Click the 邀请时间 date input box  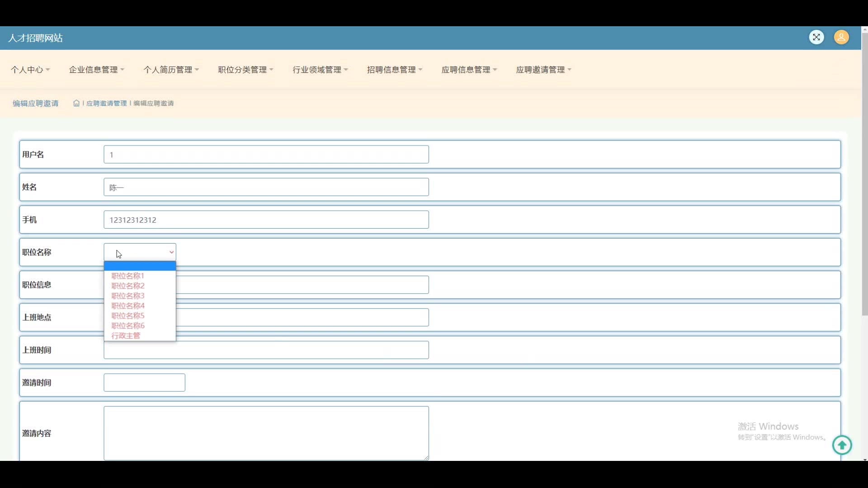tap(144, 382)
